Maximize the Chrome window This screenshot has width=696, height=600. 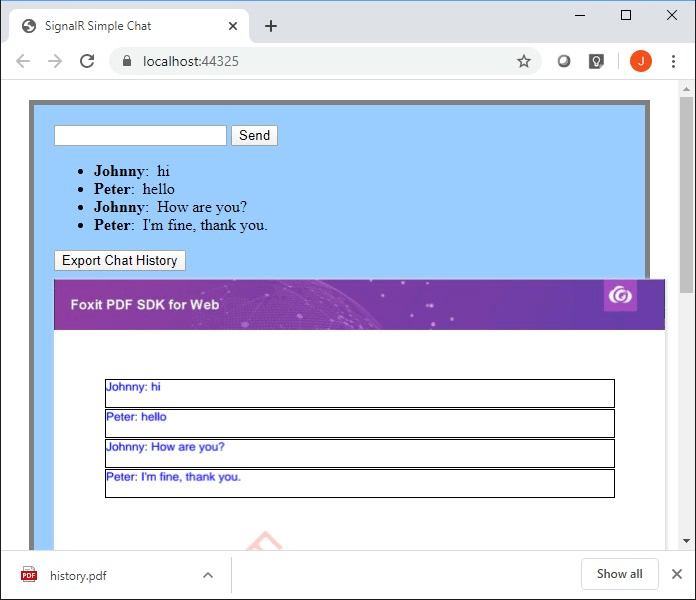pyautogui.click(x=626, y=16)
